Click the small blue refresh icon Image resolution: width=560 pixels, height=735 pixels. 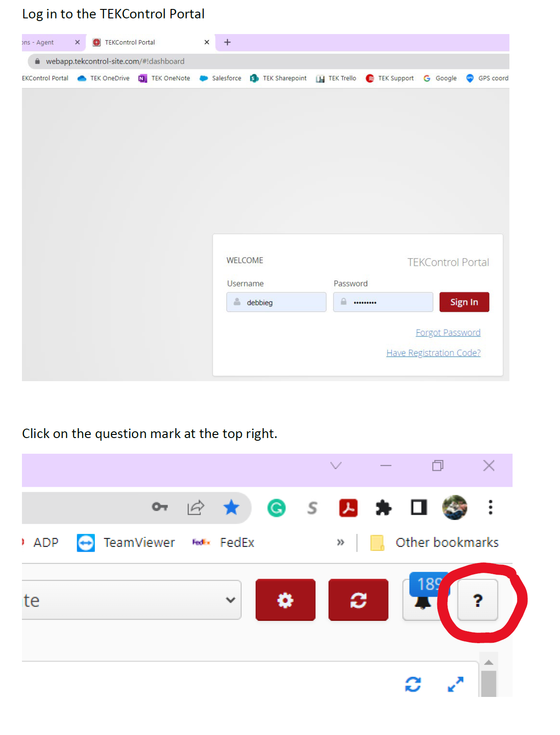pyautogui.click(x=413, y=684)
